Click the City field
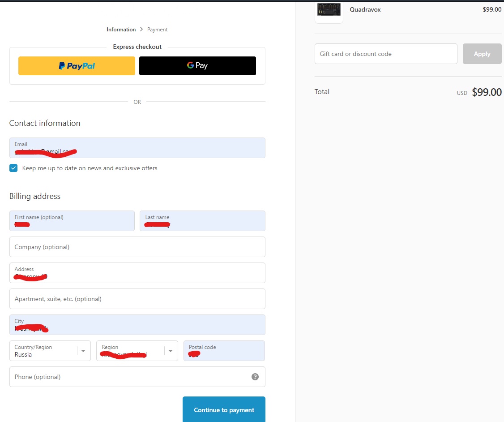 click(x=137, y=324)
